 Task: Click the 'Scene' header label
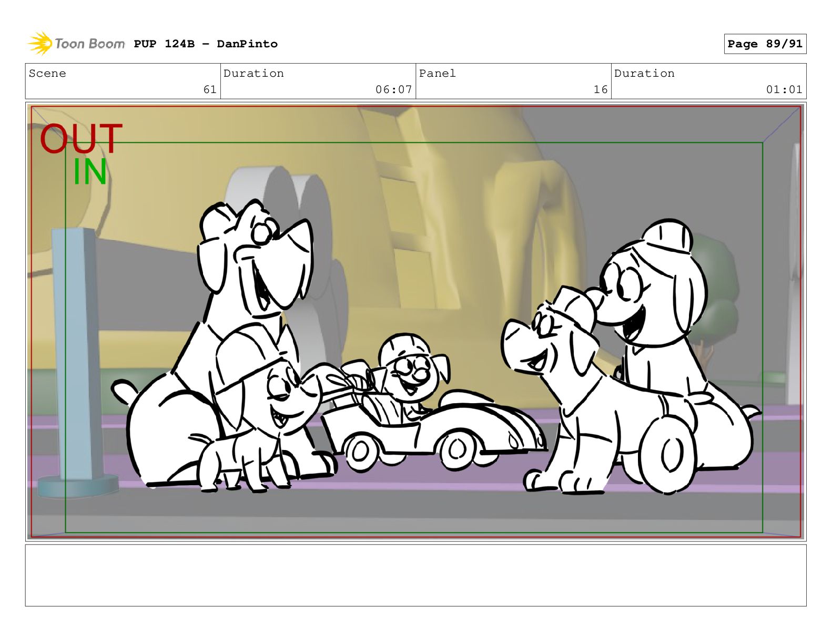pyautogui.click(x=47, y=73)
